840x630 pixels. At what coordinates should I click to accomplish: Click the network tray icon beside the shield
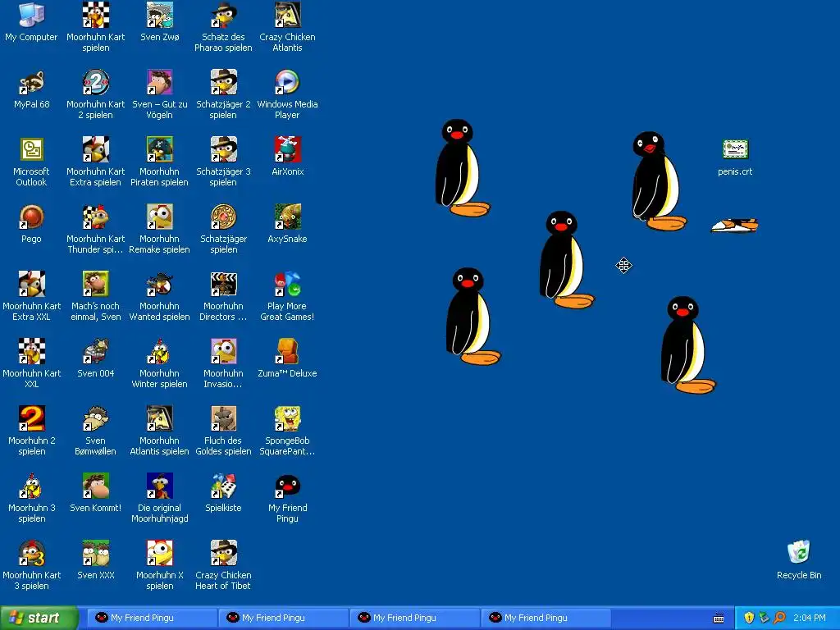pos(764,619)
